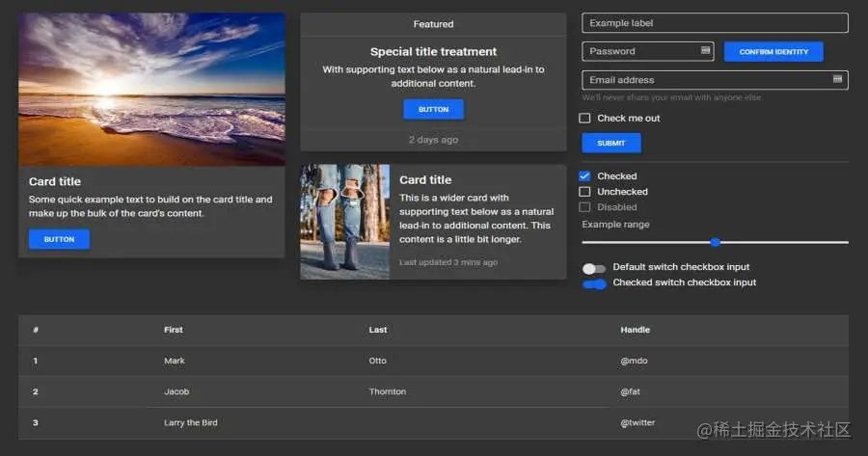
Task: Click the 'Handle' table column header
Action: [635, 330]
